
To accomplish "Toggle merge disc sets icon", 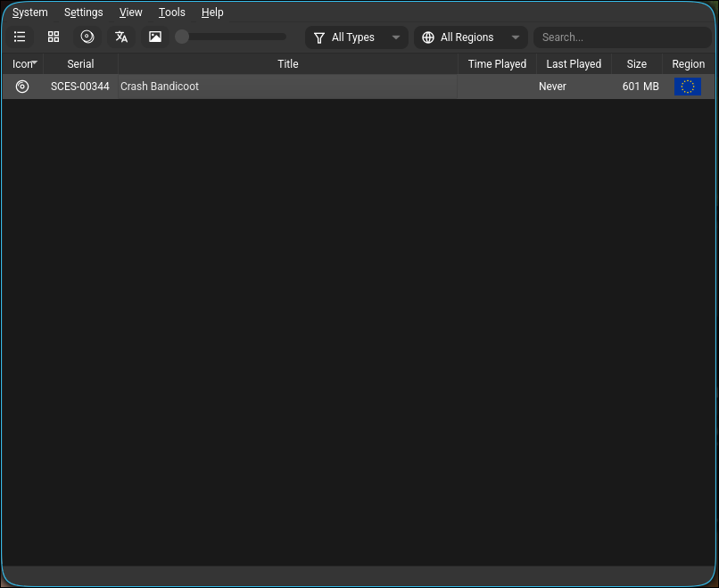I will [x=87, y=37].
